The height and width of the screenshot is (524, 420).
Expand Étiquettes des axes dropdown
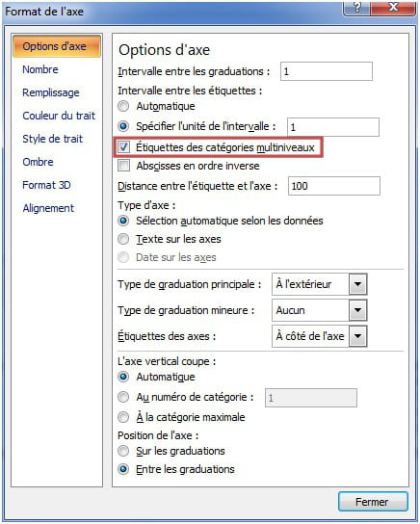click(357, 336)
